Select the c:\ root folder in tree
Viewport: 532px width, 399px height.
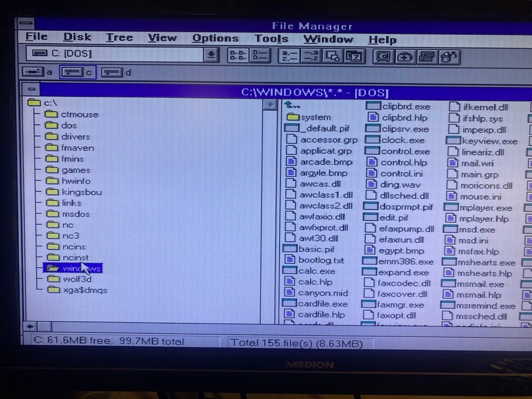[43, 103]
